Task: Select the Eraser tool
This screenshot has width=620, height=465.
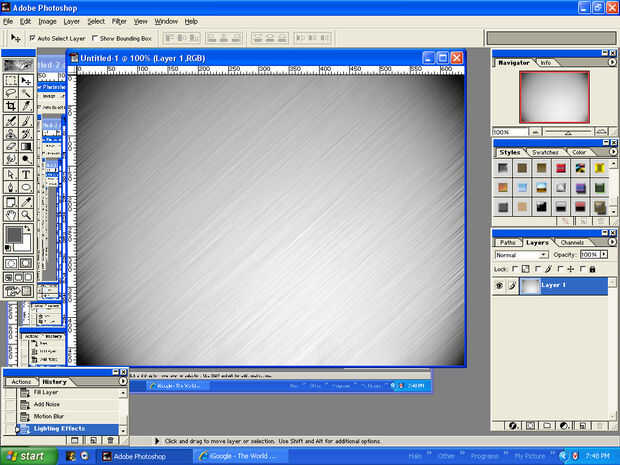Action: pos(11,146)
